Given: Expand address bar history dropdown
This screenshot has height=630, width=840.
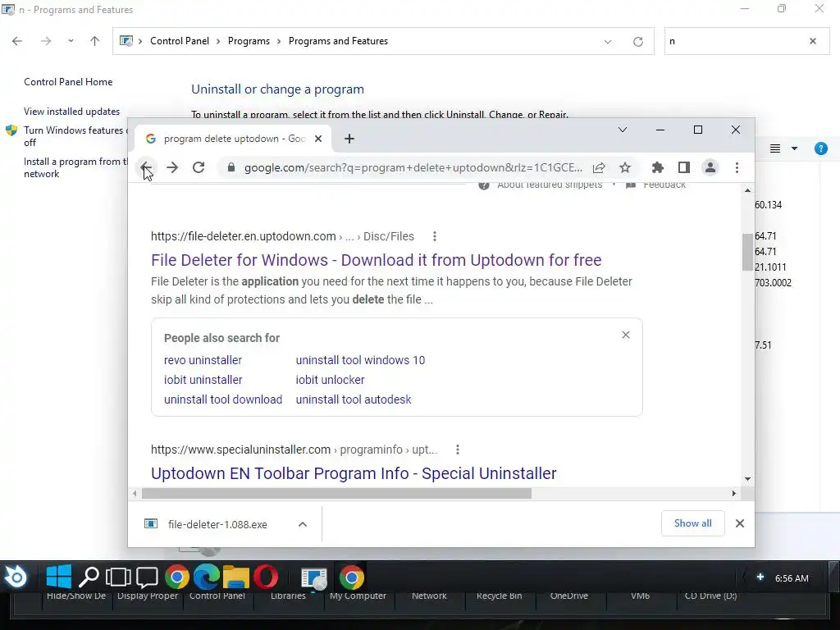Looking at the screenshot, I should [608, 41].
